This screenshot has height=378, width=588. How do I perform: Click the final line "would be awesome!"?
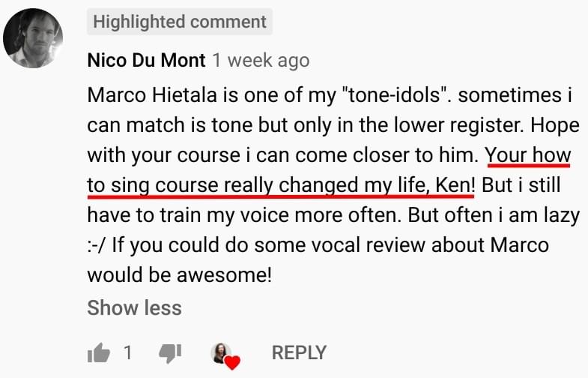(179, 275)
